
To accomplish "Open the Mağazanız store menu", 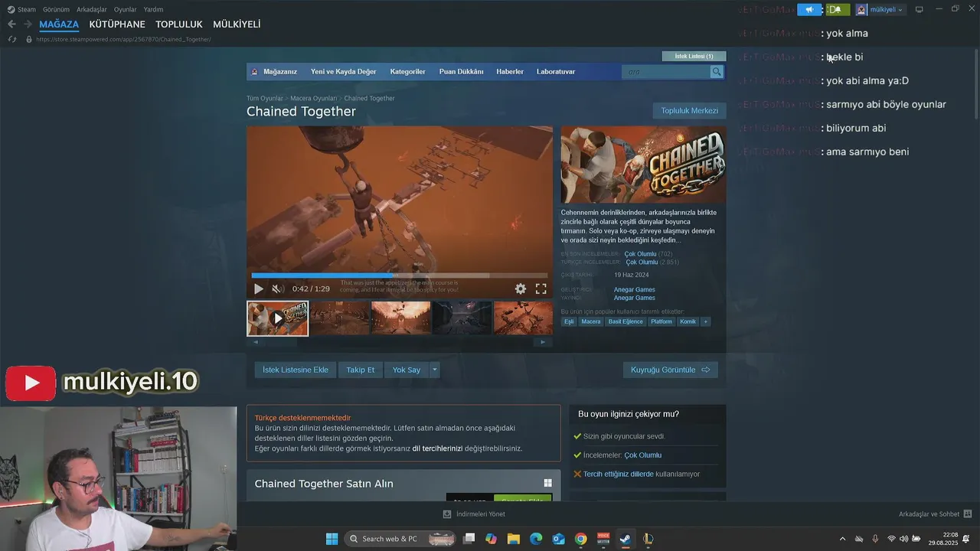I will coord(279,71).
